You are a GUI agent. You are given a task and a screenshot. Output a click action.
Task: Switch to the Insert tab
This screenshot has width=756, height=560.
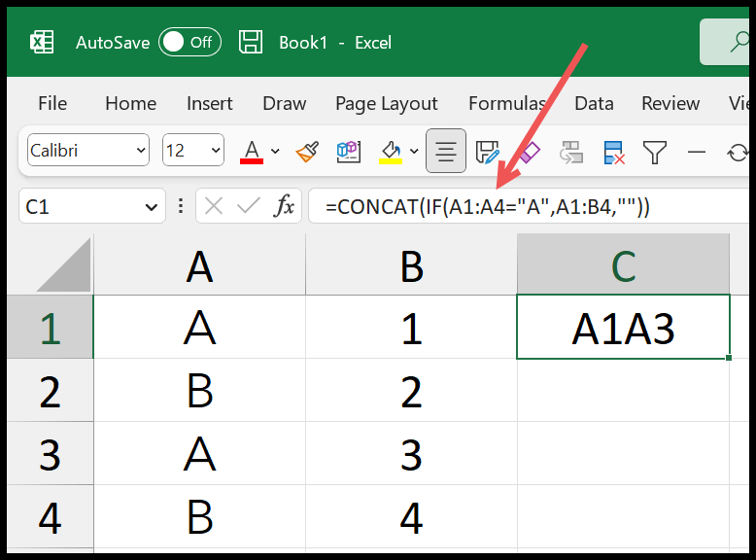pos(209,103)
